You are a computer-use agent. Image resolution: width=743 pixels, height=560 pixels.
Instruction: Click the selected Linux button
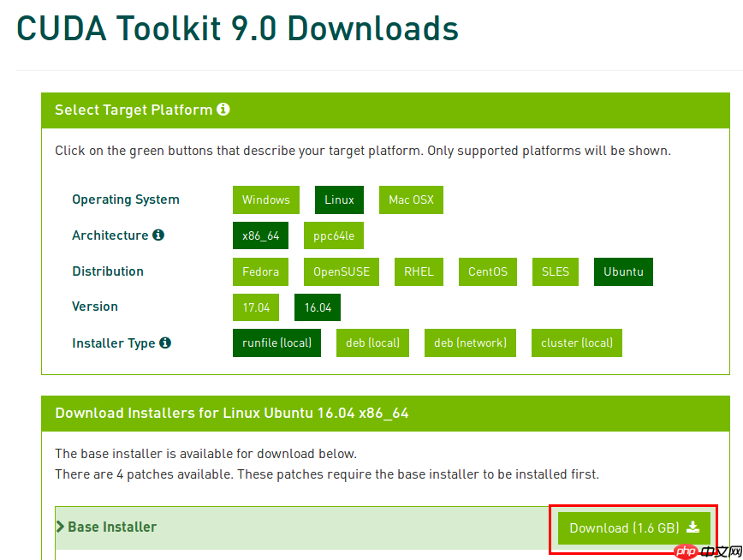tap(339, 200)
